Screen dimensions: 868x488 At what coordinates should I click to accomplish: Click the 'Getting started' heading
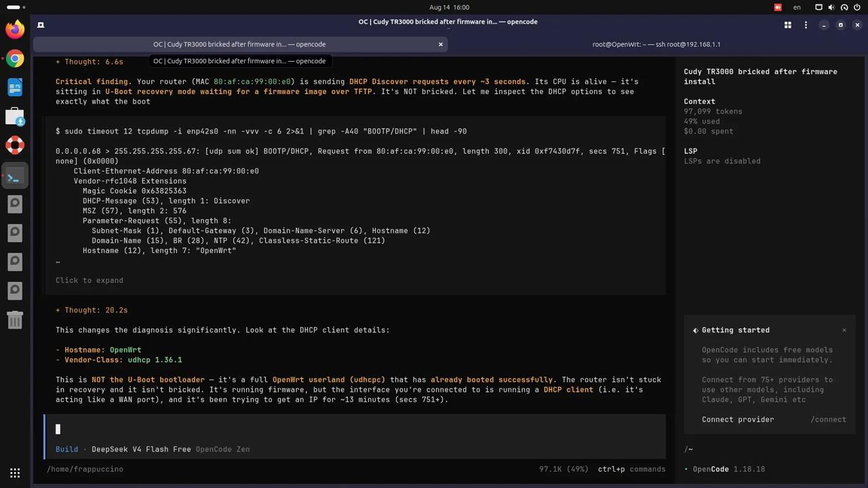click(736, 330)
